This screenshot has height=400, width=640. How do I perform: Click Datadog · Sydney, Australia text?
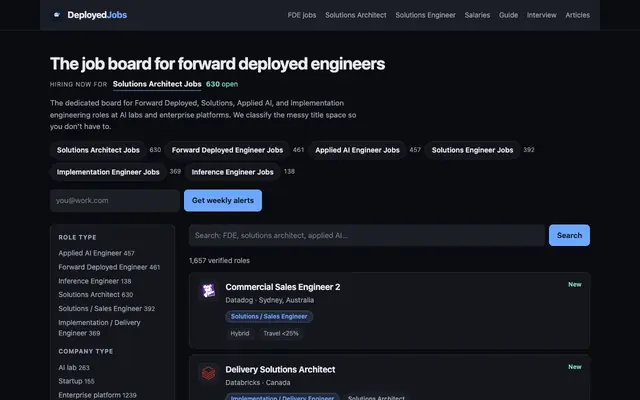click(269, 300)
